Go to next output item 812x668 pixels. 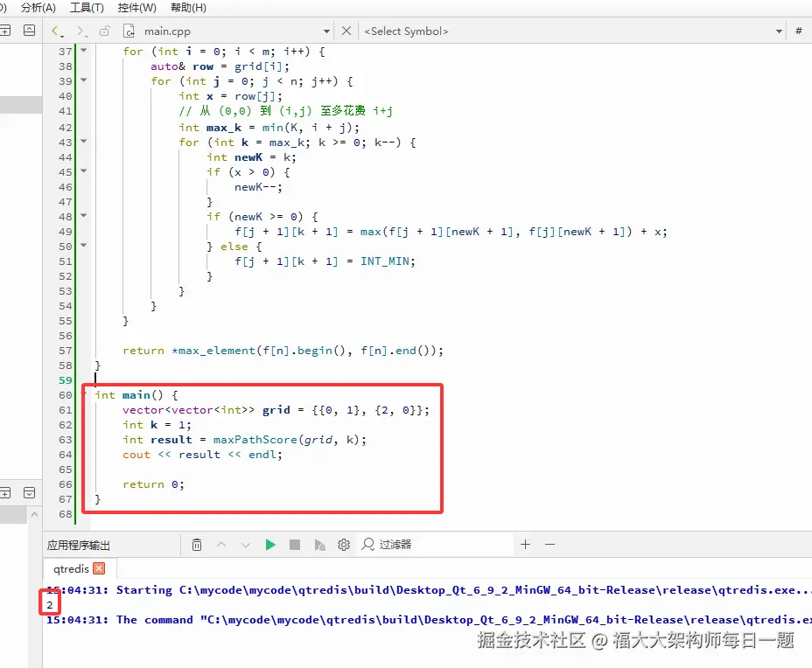[246, 545]
